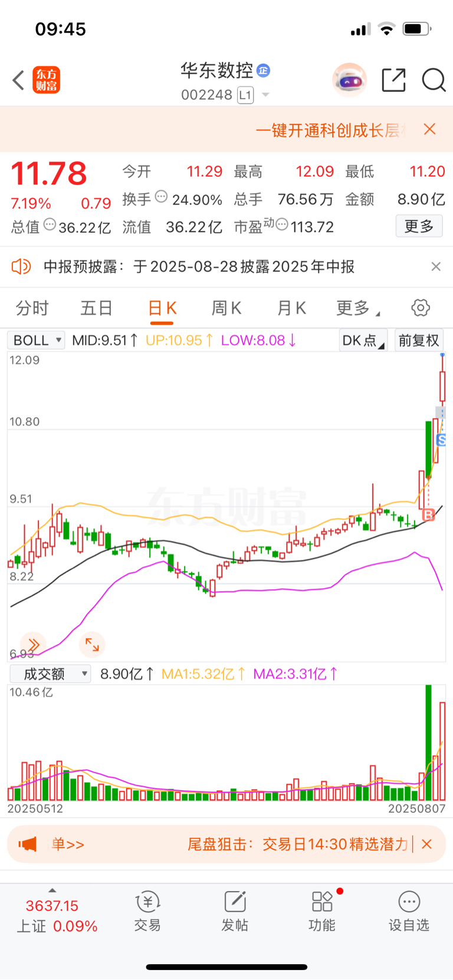Tap the UP:10.95 indicator value
Screen dimensions: 453x980
coord(179,340)
